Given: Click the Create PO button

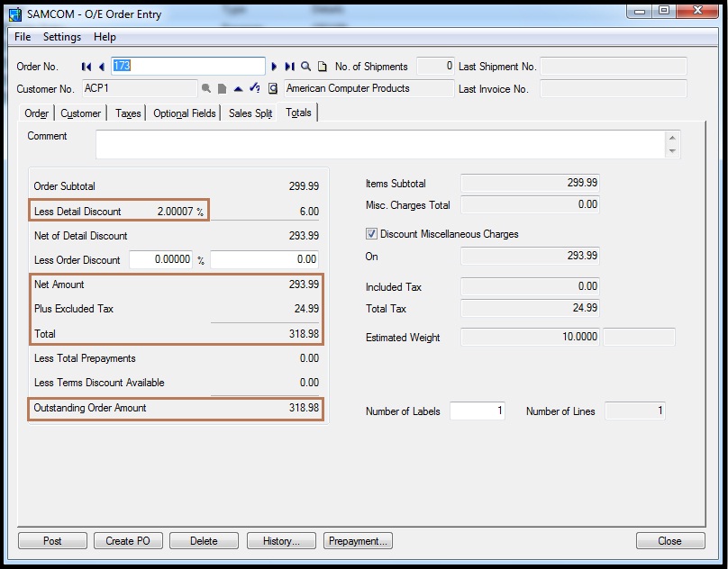Looking at the screenshot, I should pos(128,541).
